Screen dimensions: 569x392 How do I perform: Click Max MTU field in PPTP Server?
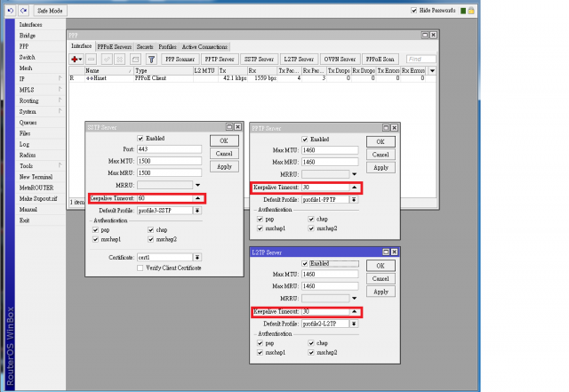point(330,150)
